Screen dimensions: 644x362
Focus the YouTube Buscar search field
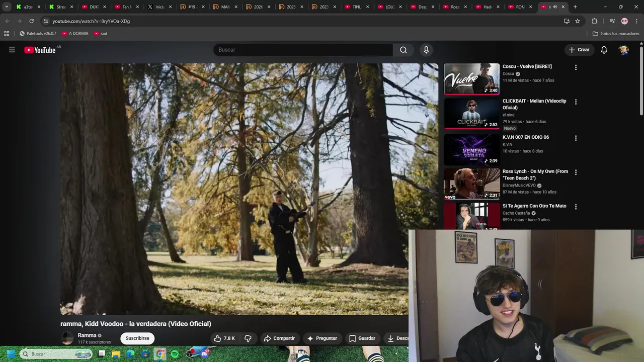[303, 50]
